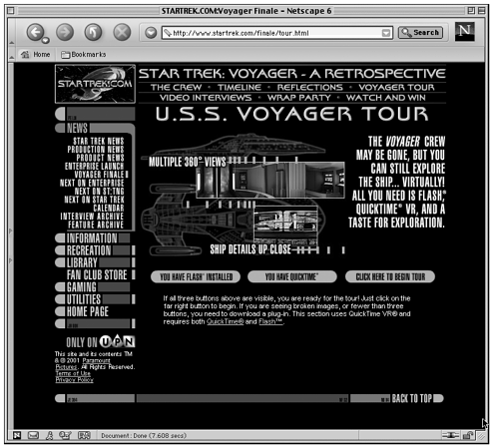The width and height of the screenshot is (494, 448).
Task: Click the 360° interior view thumbnail
Action: (x=270, y=181)
